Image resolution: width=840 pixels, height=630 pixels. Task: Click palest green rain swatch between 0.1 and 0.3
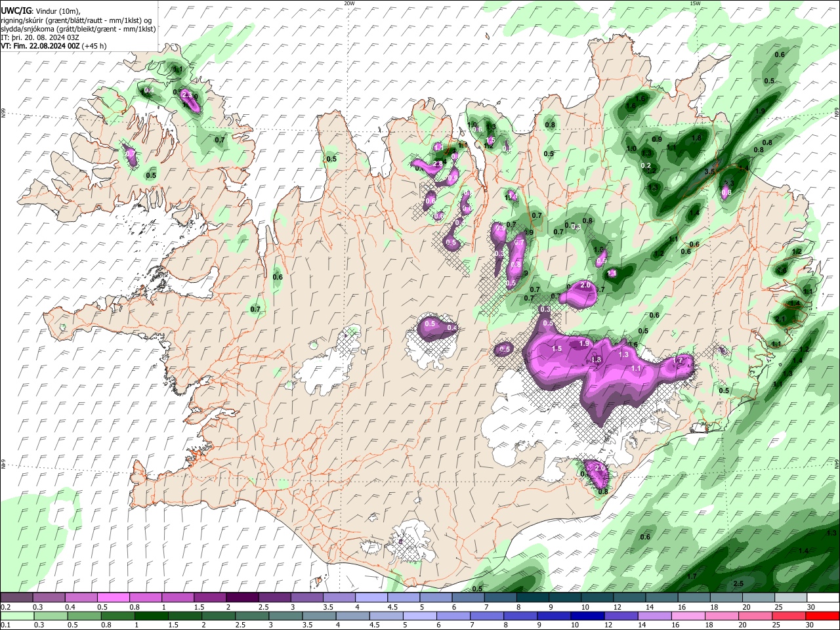16,616
